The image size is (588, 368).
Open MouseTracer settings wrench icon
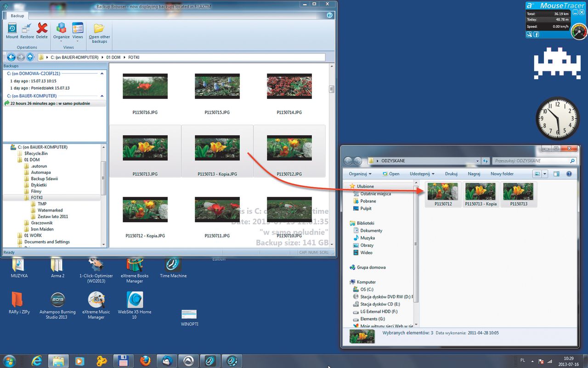point(529,34)
